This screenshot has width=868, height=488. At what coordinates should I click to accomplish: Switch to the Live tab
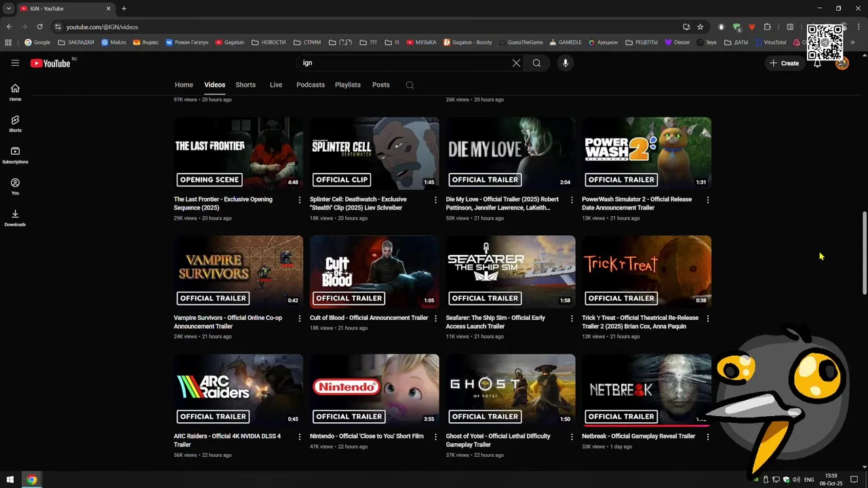[x=276, y=85]
